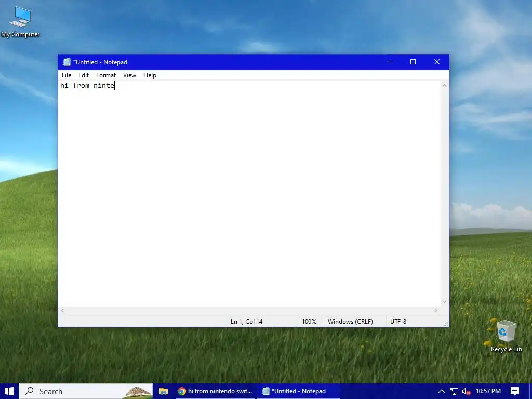
Task: Open the Windows Start menu
Action: pos(9,391)
